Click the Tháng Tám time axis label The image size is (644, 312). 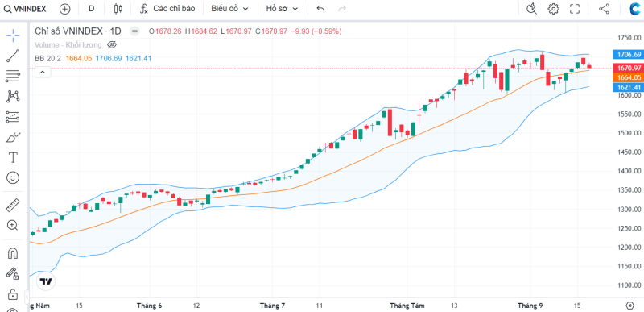point(407,306)
